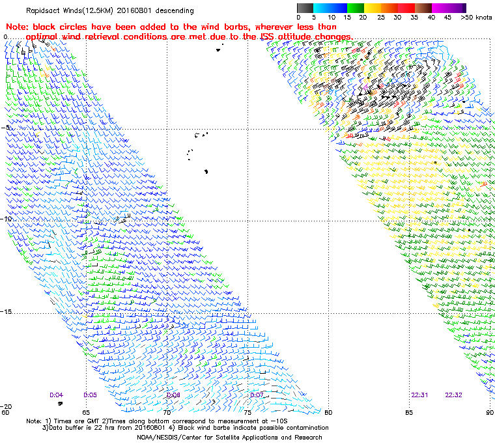Screen dimensions: 495x448
Task: Click the red note line starting 'Note: black circles'
Action: coord(171,27)
